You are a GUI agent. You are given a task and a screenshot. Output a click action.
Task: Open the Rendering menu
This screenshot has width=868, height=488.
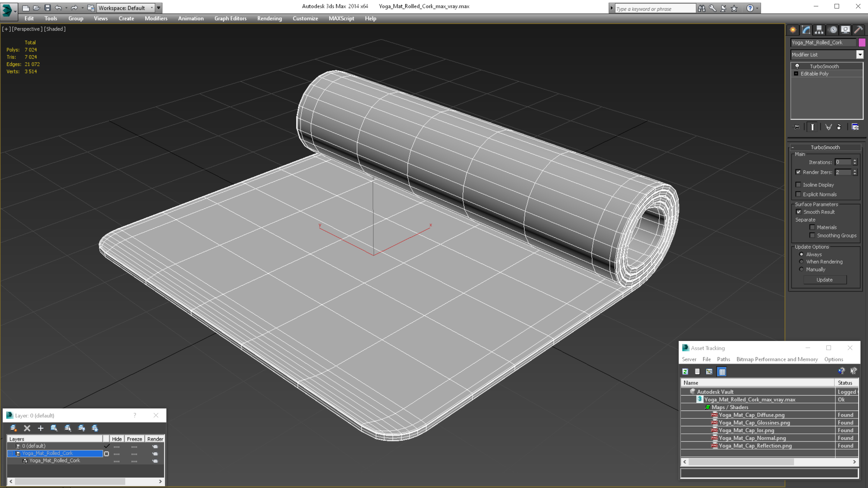pos(269,18)
